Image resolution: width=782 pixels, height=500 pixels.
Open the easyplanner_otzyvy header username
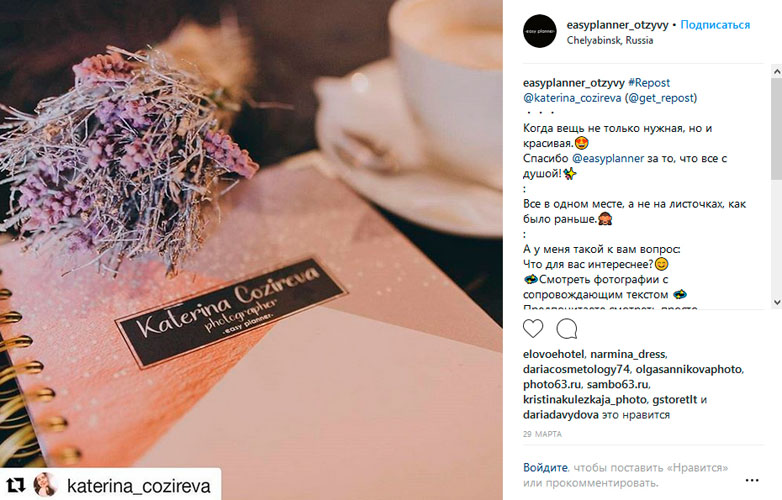pos(617,24)
